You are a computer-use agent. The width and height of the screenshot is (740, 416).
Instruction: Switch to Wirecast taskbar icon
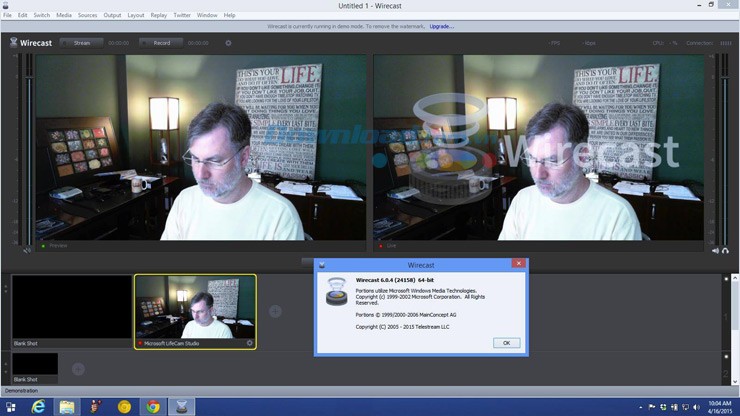(x=182, y=407)
